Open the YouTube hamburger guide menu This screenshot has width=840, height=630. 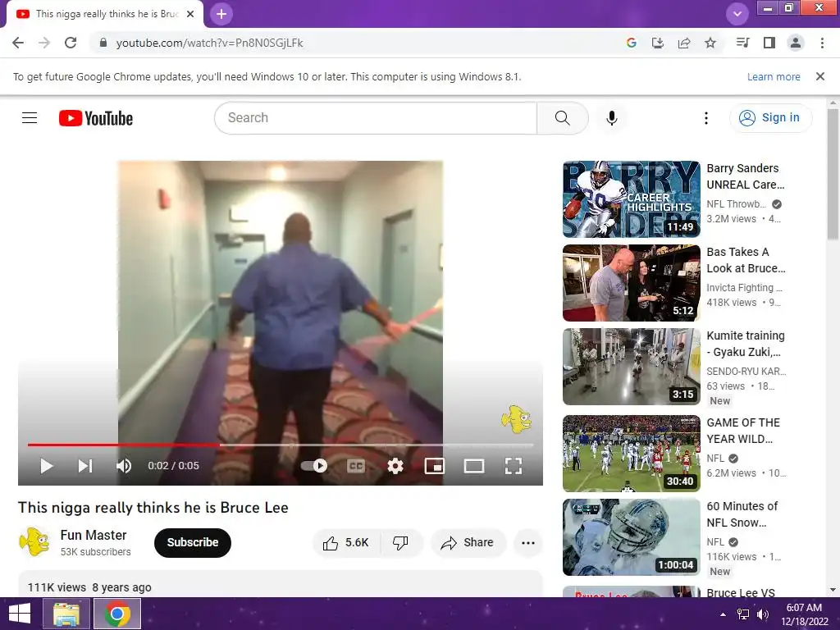30,118
